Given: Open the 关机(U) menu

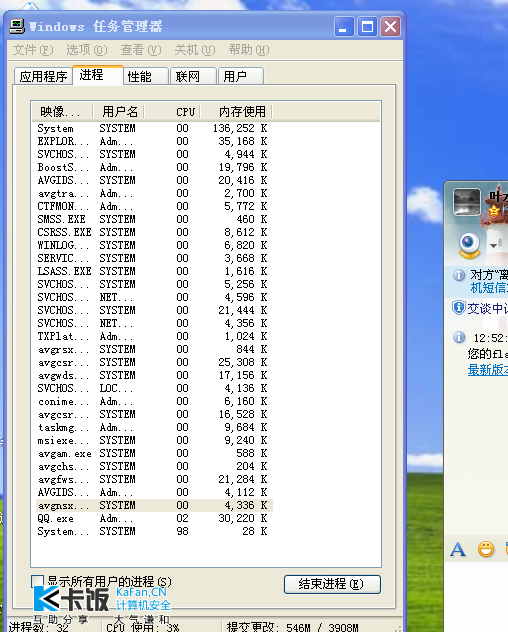Looking at the screenshot, I should [195, 50].
